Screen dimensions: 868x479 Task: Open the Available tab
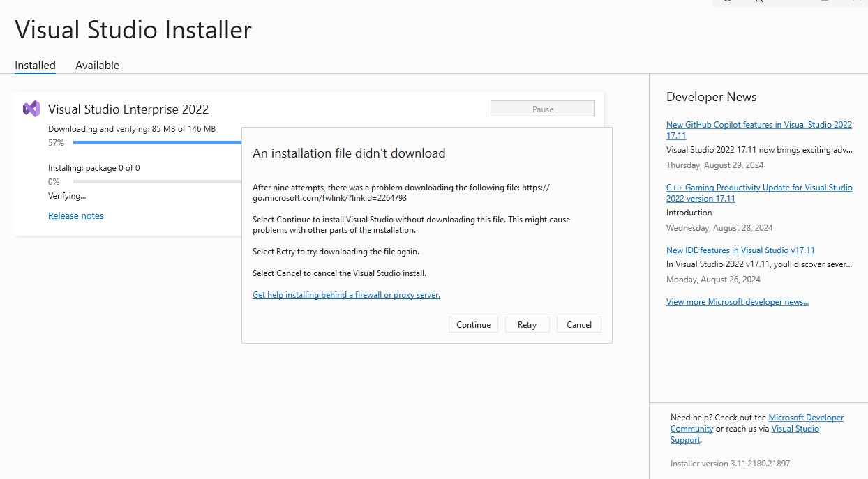[97, 66]
